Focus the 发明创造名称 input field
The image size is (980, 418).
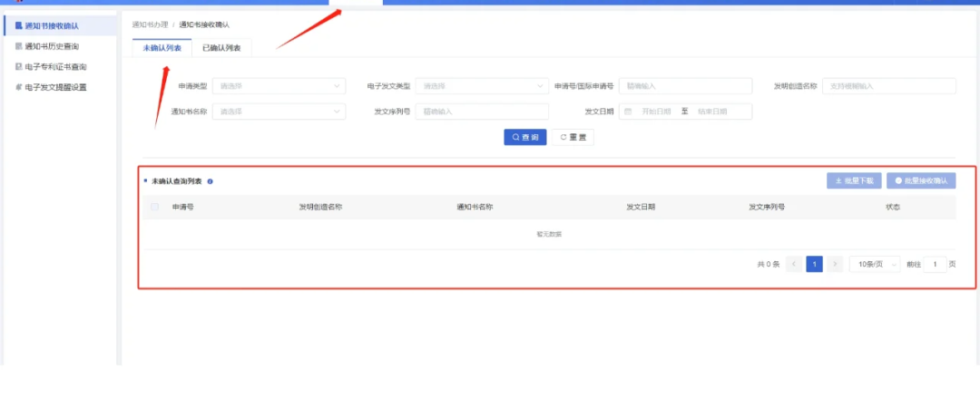[888, 86]
